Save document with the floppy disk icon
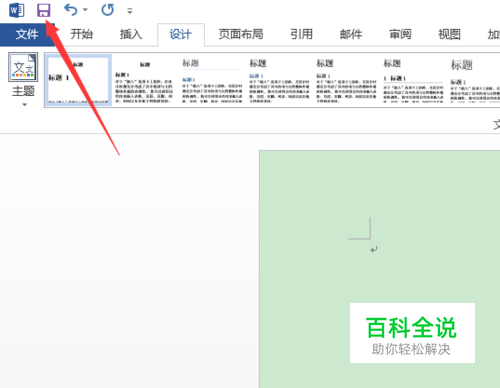The image size is (500, 388). tap(43, 10)
